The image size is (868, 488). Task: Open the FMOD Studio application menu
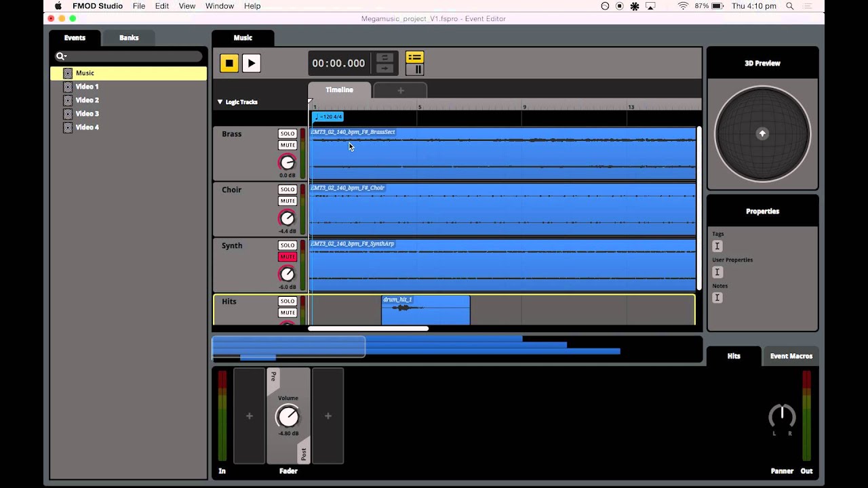click(98, 6)
